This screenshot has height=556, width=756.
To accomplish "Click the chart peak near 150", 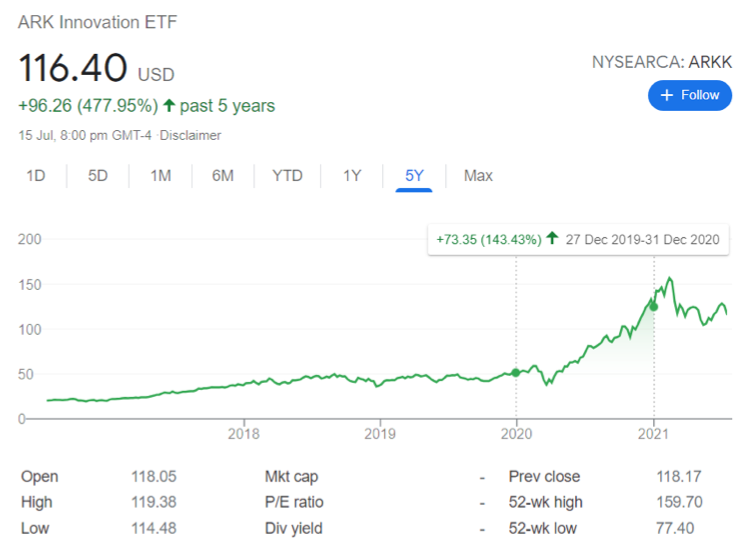I will coord(669,279).
